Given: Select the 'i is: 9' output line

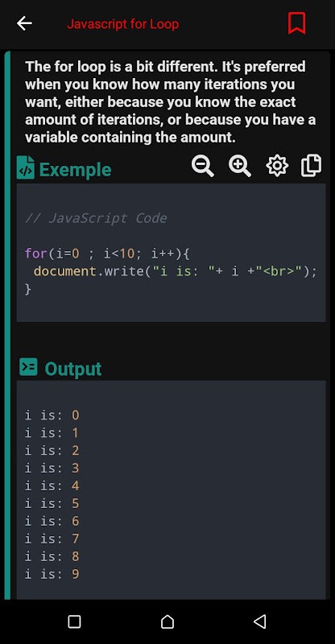Looking at the screenshot, I should 52,574.
